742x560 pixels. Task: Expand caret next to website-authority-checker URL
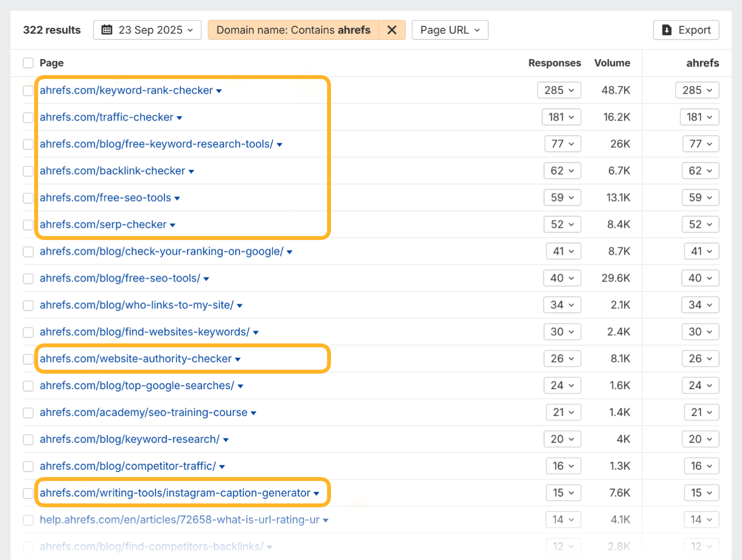pyautogui.click(x=238, y=360)
